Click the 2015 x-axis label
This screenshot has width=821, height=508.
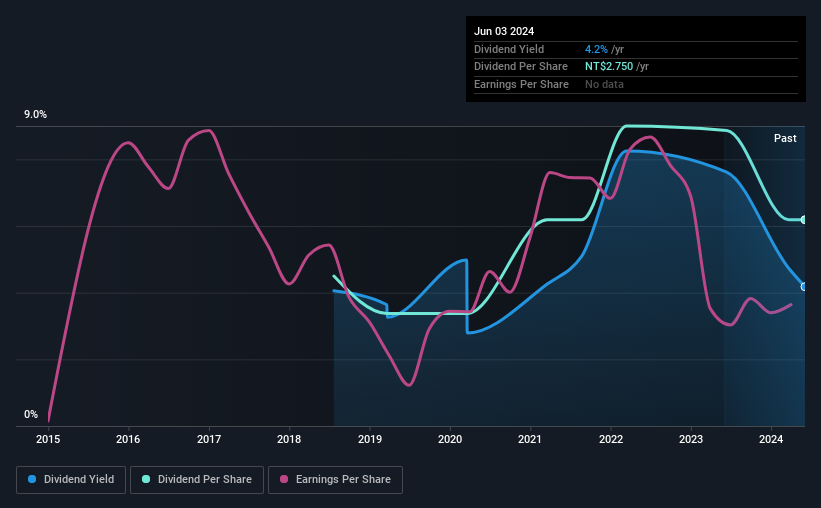[48, 439]
